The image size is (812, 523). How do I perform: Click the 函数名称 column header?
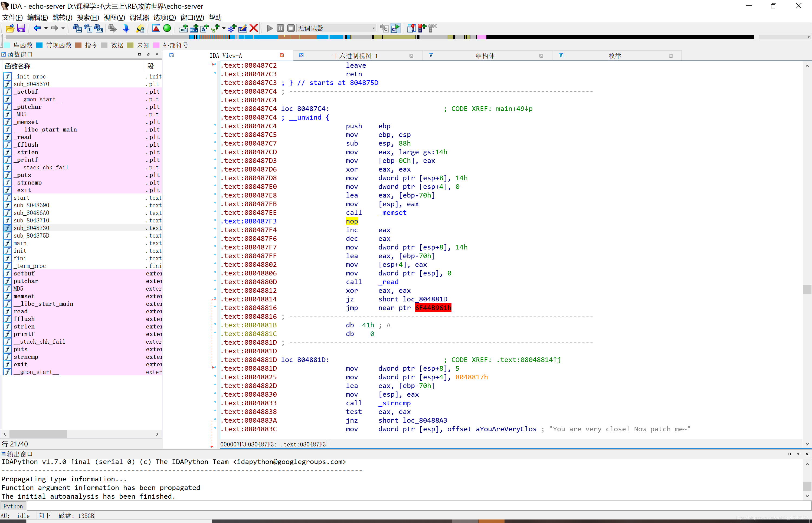click(x=73, y=66)
